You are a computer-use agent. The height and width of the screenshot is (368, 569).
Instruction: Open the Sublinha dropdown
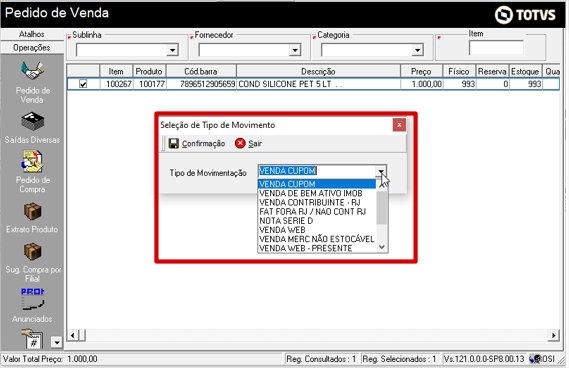[173, 50]
